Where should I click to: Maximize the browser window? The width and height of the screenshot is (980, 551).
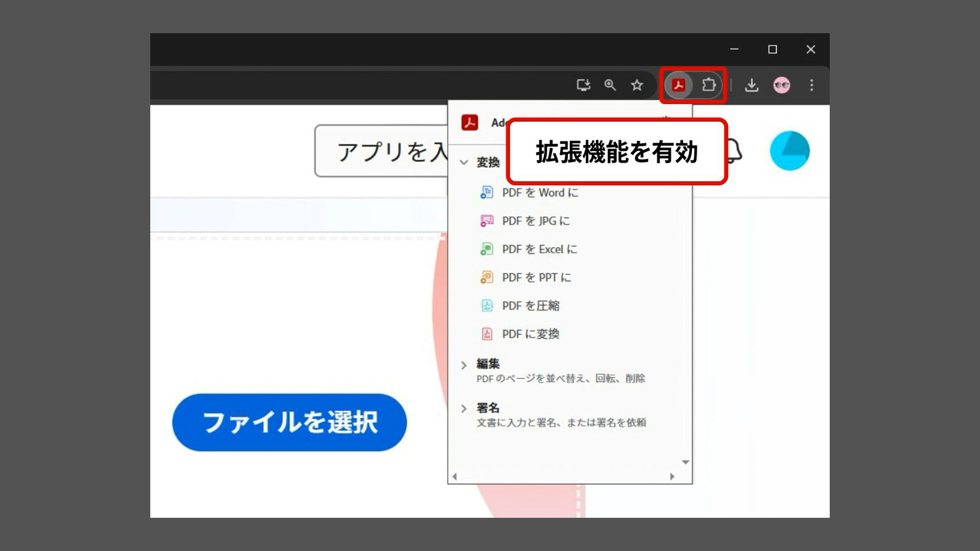click(x=772, y=49)
